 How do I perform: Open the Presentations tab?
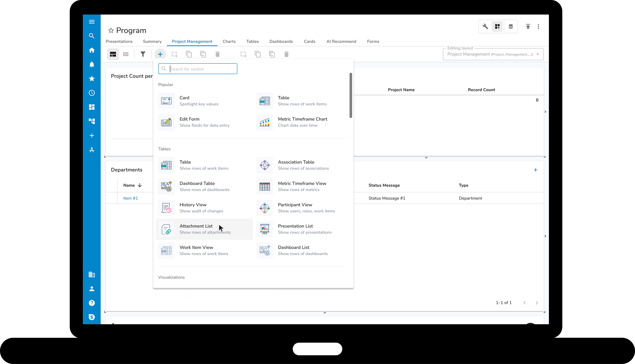point(119,41)
